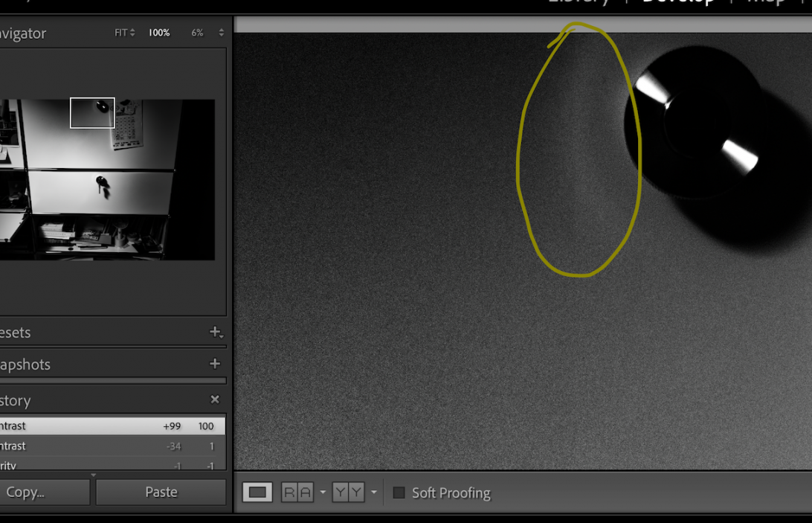Enable the Soft Proofing checkbox

click(x=399, y=492)
